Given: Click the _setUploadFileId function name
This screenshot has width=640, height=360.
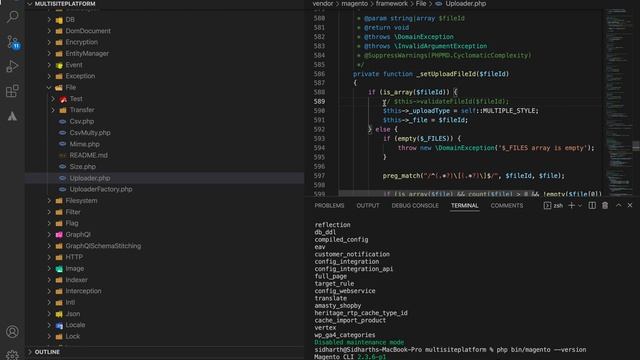Looking at the screenshot, I should click(446, 74).
